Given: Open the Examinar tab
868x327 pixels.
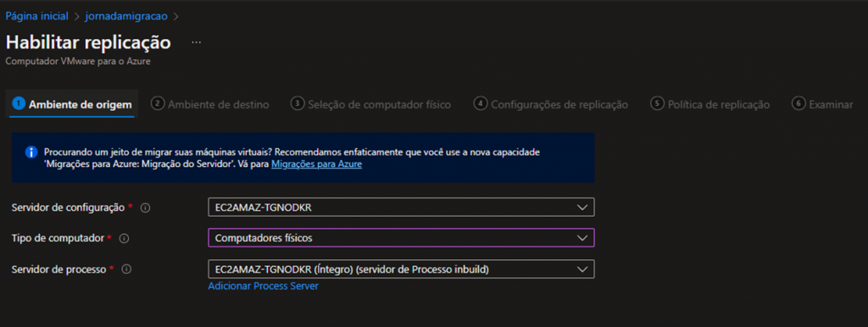Looking at the screenshot, I should click(x=822, y=104).
